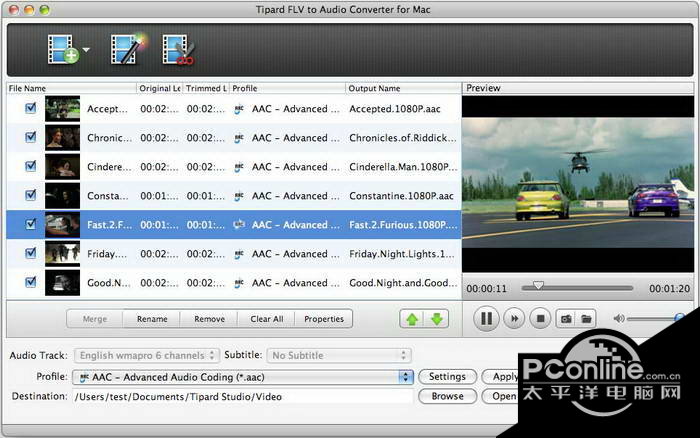Click the AAC profile icon in Friday row
700x438 pixels.
click(x=239, y=254)
